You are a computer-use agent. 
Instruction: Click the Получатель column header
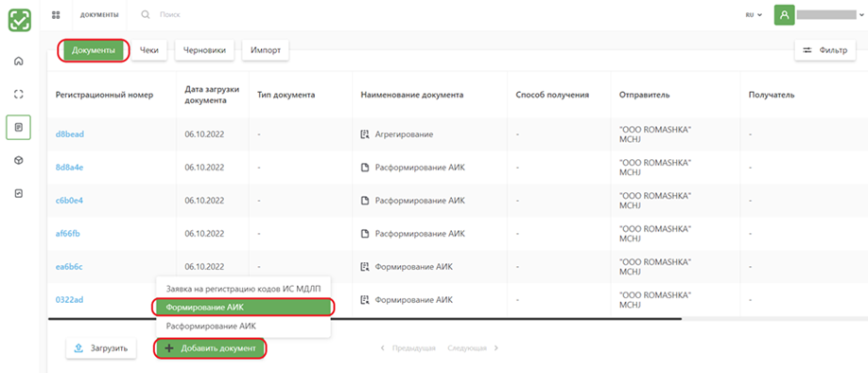click(772, 95)
